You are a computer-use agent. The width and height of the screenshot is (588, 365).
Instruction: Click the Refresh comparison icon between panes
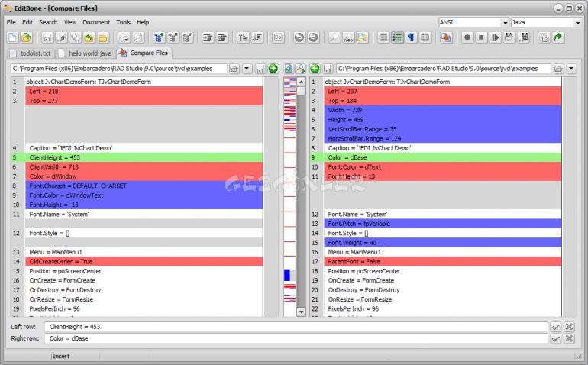289,69
